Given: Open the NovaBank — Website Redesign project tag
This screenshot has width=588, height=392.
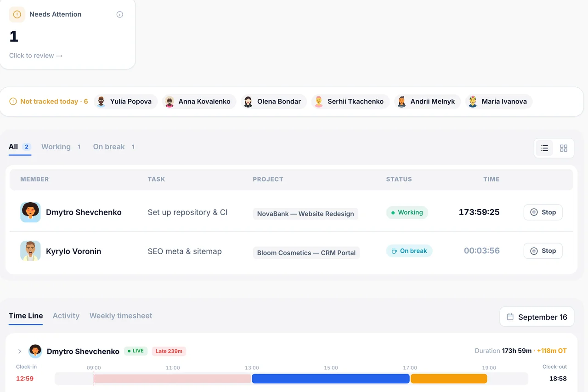Looking at the screenshot, I should click(305, 214).
